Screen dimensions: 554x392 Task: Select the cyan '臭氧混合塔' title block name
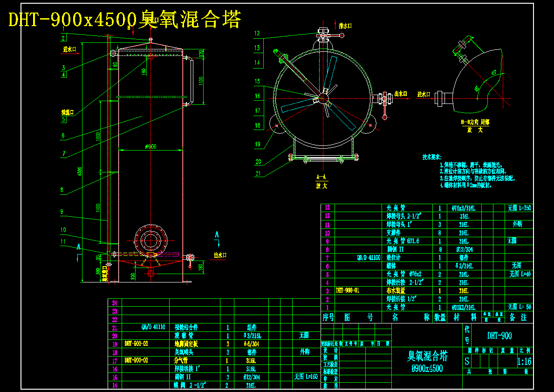(x=428, y=356)
